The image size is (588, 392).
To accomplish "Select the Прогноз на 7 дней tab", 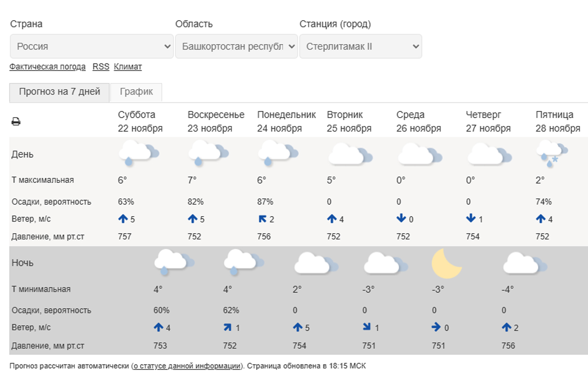I will tap(59, 92).
